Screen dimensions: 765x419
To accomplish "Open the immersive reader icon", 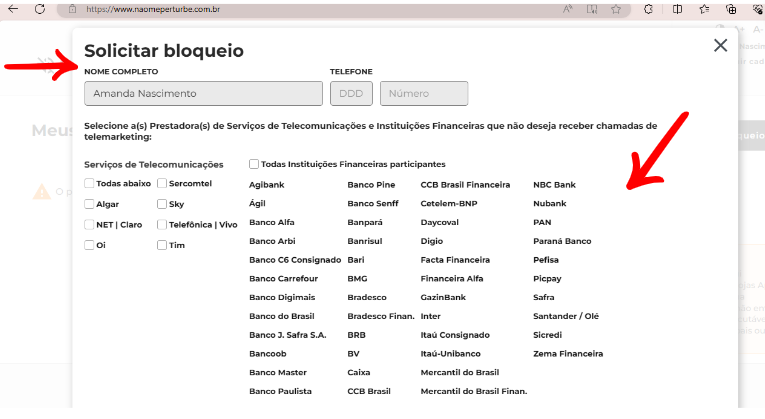I will [x=592, y=9].
